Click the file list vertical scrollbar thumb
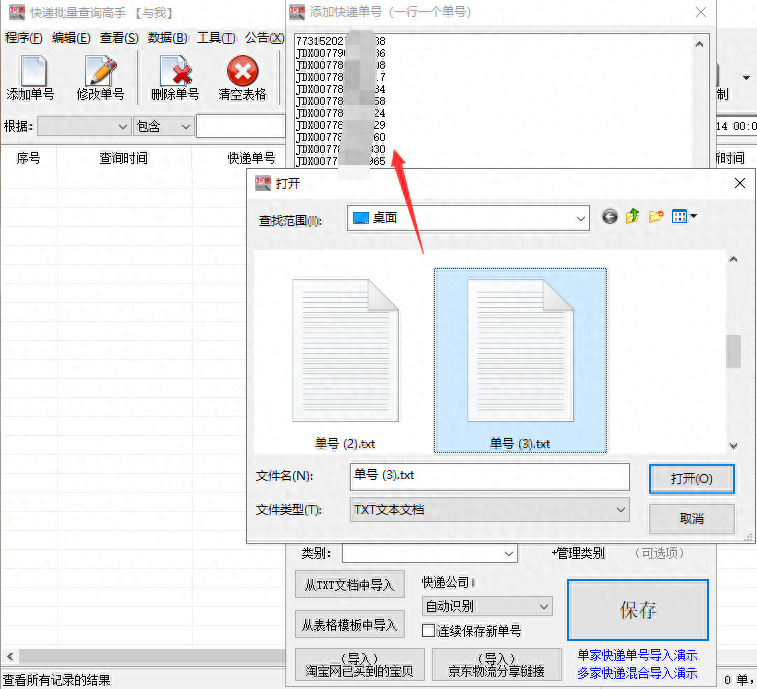This screenshot has height=689, width=757. tap(733, 351)
